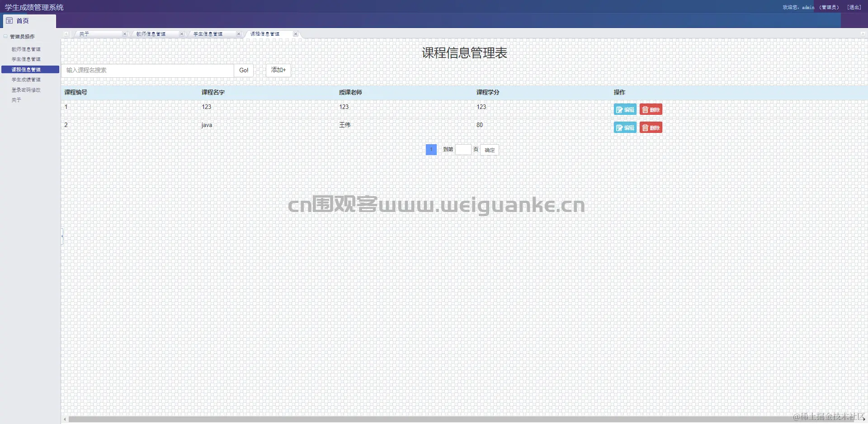Close the 课程信息管理 tab

click(296, 34)
